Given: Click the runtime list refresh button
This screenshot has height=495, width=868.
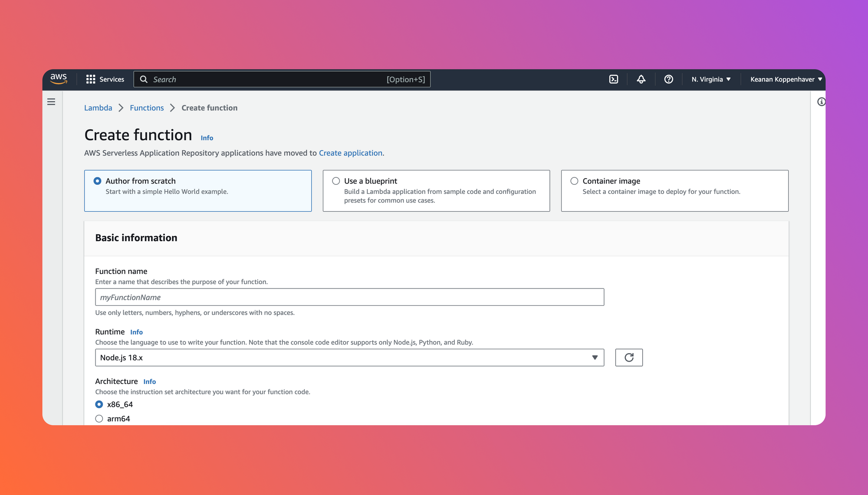Looking at the screenshot, I should click(629, 357).
